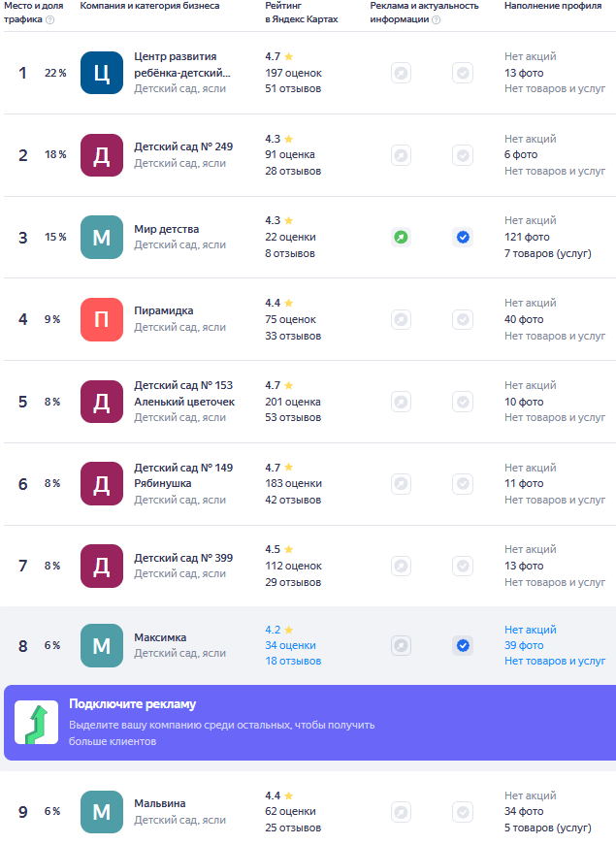Click the advertising icon in Пирамидка row
The height and width of the screenshot is (844, 616).
[x=402, y=320]
